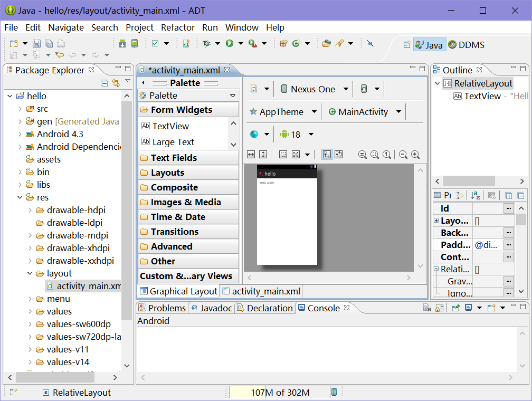Collapse the Relati... property group
The height and width of the screenshot is (401, 532).
coord(436,269)
